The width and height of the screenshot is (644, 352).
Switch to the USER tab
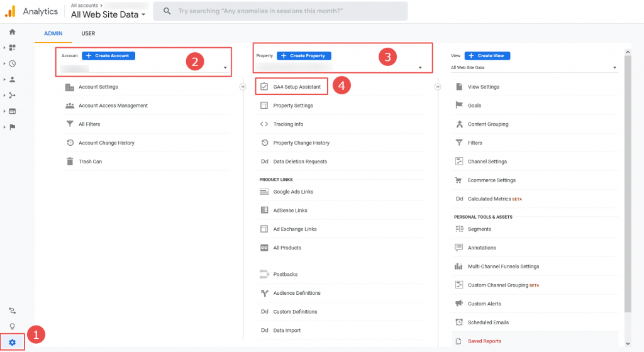point(88,34)
